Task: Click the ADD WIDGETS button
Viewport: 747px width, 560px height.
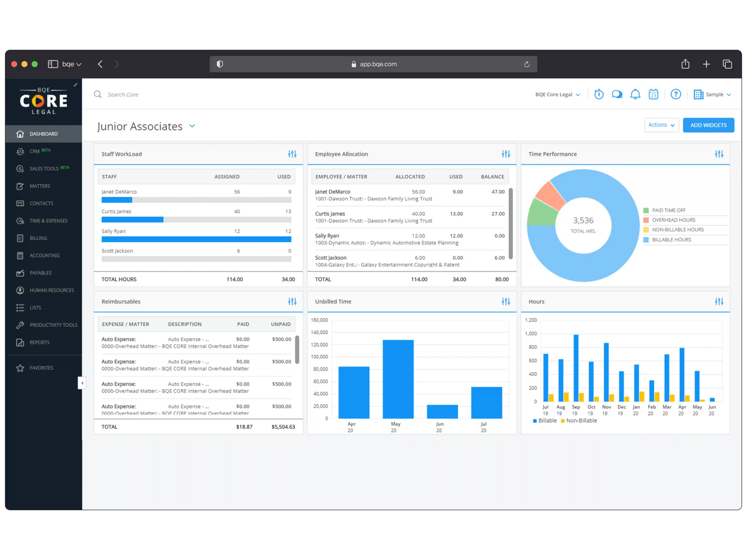Action: point(708,125)
